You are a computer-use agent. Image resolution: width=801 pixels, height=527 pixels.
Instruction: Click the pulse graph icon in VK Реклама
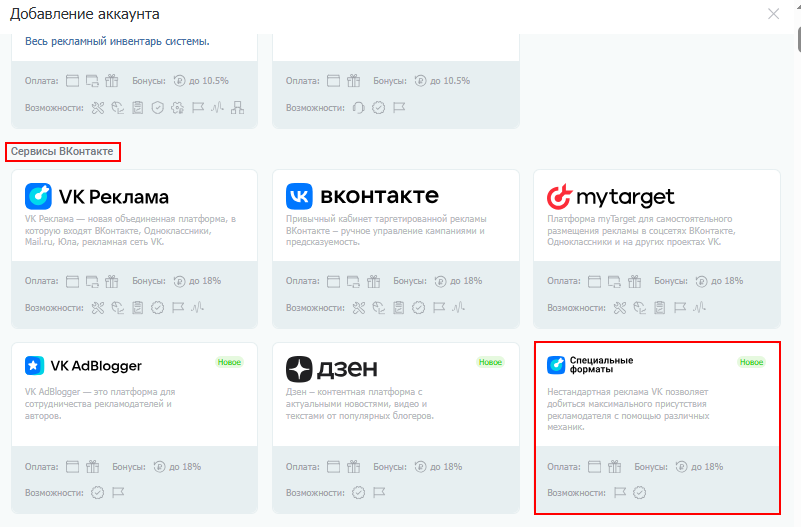tap(197, 308)
